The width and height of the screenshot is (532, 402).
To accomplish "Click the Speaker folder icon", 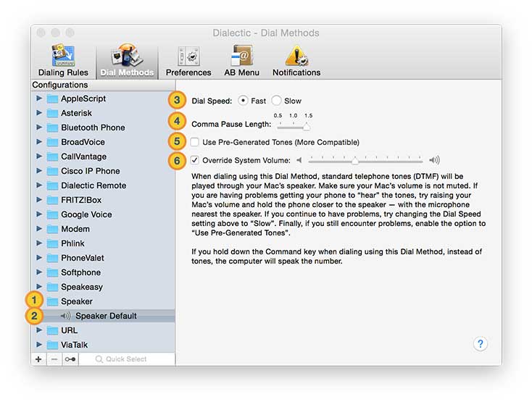I will click(52, 301).
